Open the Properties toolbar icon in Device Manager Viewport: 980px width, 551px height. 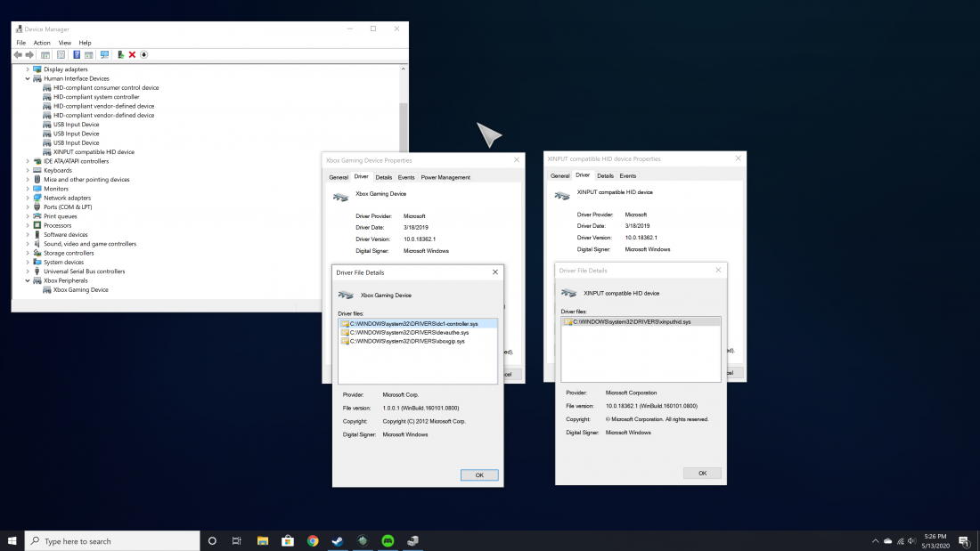tap(61, 55)
